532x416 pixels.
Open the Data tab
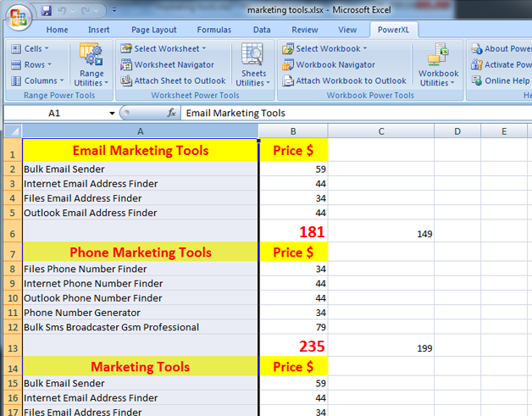[x=262, y=30]
